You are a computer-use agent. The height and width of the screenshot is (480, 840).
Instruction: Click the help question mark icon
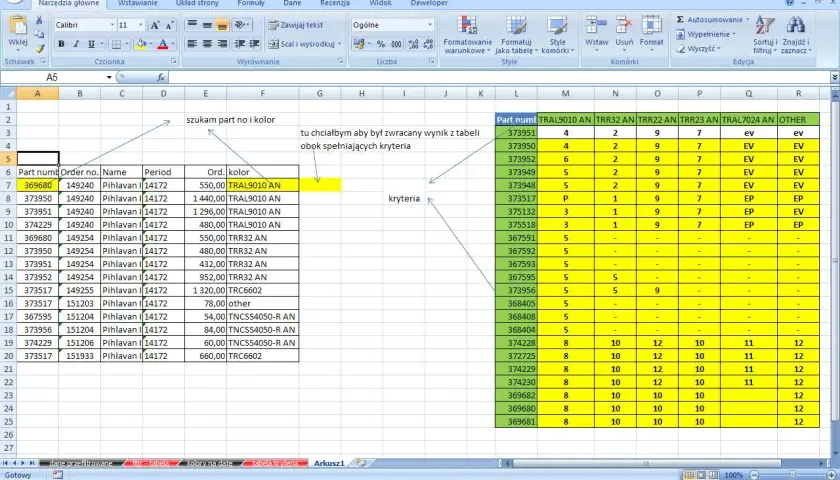pos(790,3)
